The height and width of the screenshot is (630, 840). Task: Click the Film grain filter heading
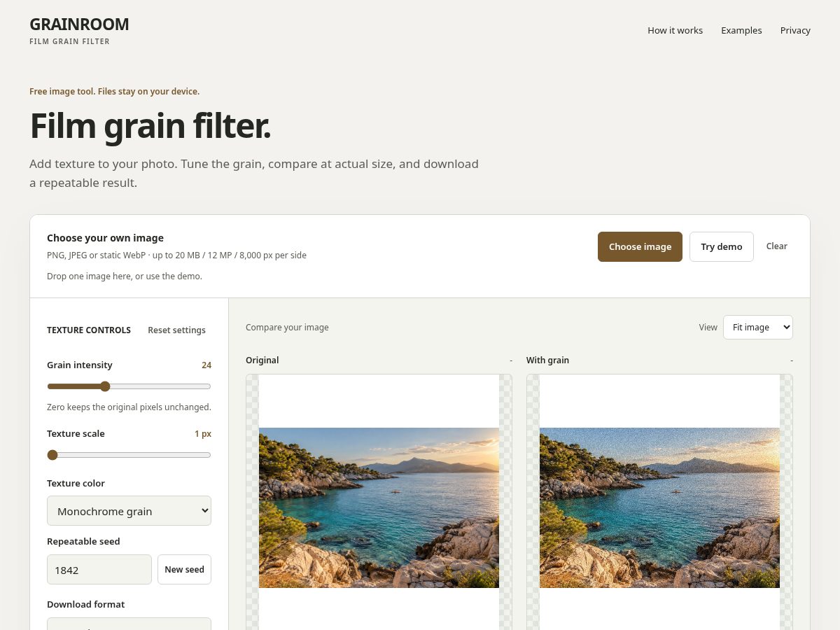(x=150, y=126)
